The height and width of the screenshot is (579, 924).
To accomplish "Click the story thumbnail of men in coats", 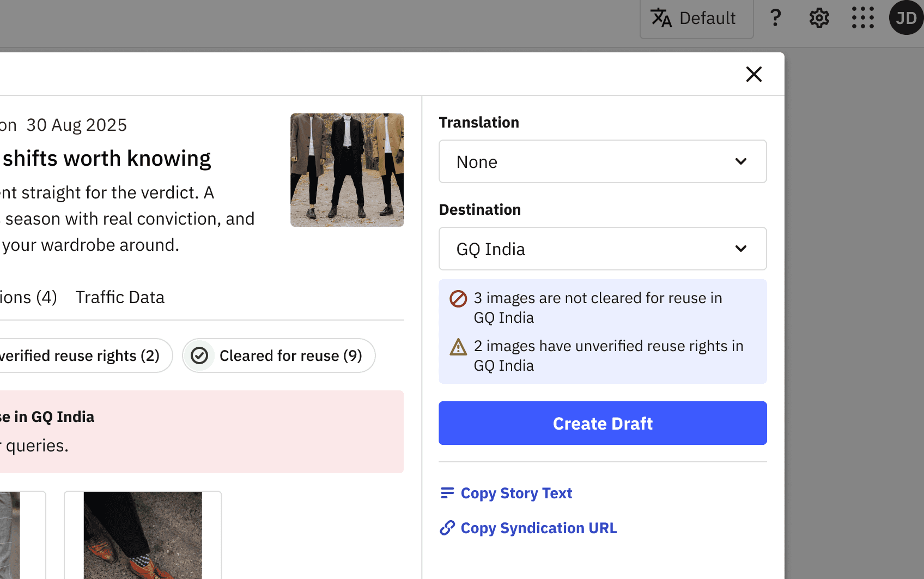I will 347,170.
